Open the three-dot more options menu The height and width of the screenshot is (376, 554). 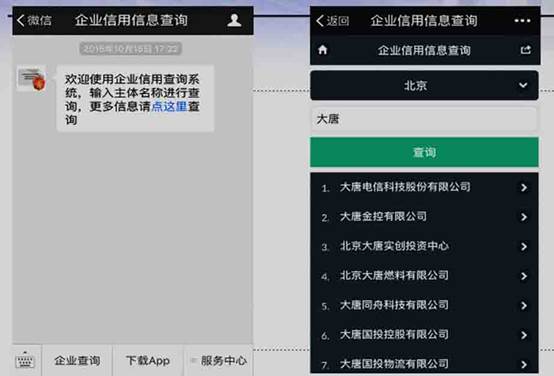(522, 21)
